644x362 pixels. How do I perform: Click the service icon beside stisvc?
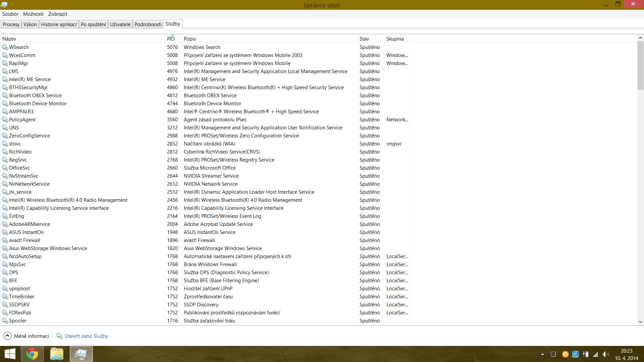point(5,143)
